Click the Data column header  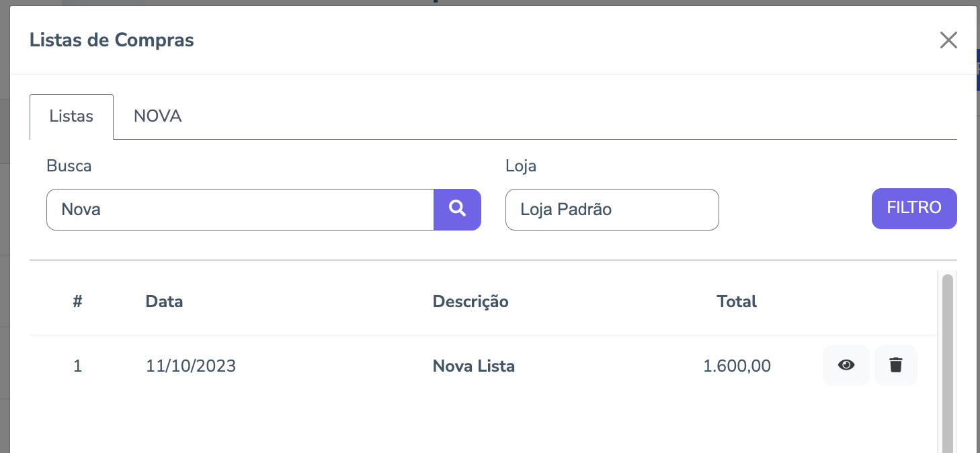(x=164, y=302)
